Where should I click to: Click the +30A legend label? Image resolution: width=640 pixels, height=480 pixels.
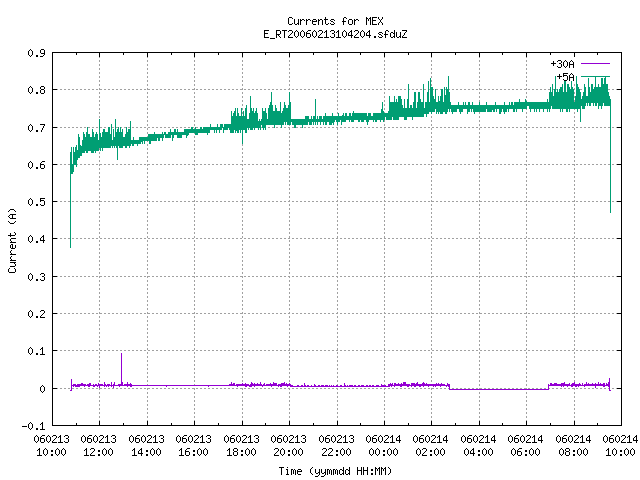pos(562,64)
